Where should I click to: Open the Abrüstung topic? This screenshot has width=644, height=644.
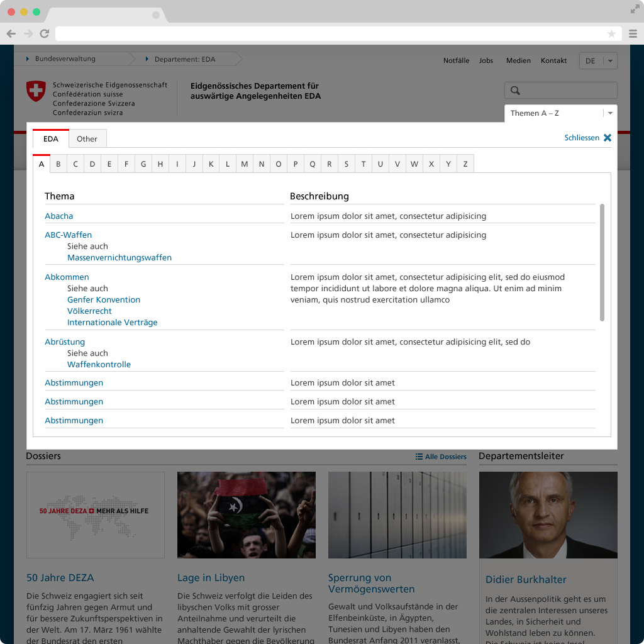click(65, 341)
